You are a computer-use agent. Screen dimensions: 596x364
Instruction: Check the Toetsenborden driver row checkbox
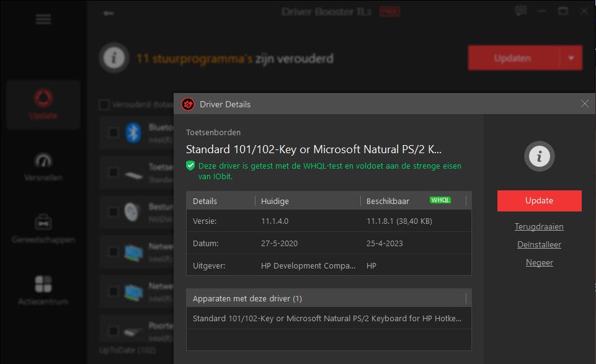tap(113, 172)
